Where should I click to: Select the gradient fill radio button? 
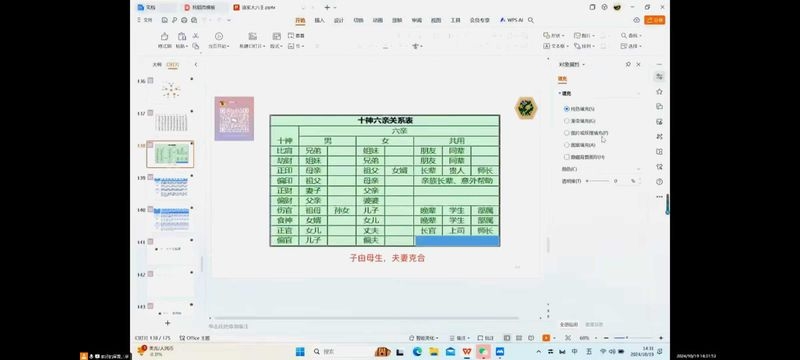coord(566,121)
